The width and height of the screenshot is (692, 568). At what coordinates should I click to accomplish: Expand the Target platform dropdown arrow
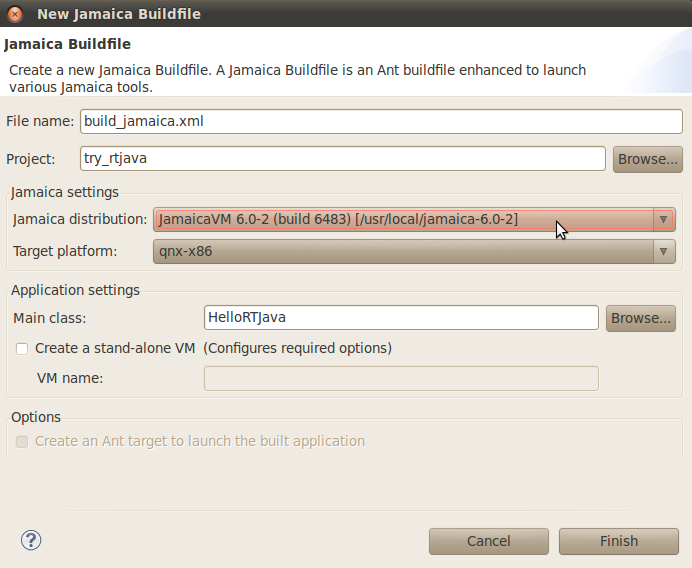click(663, 252)
